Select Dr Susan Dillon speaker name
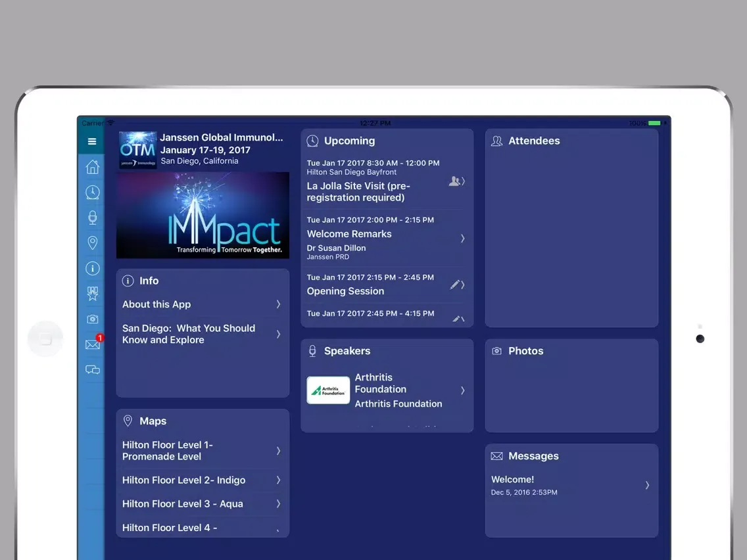 (x=336, y=248)
